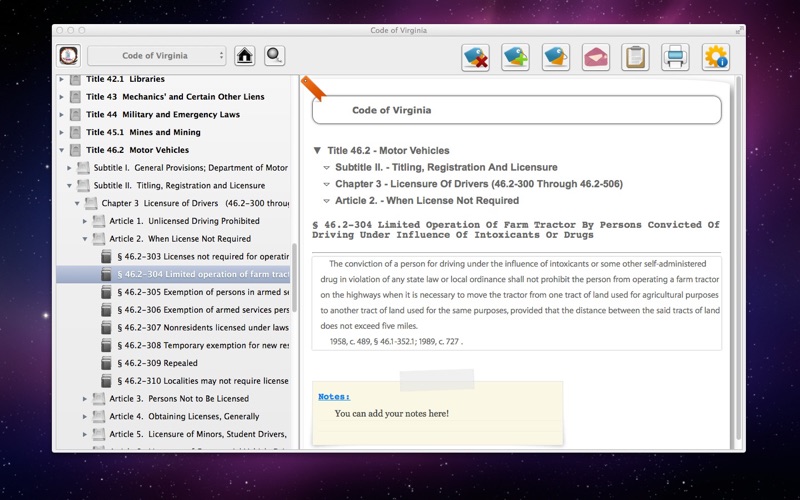Click the statute body paragraph text

click(519, 295)
